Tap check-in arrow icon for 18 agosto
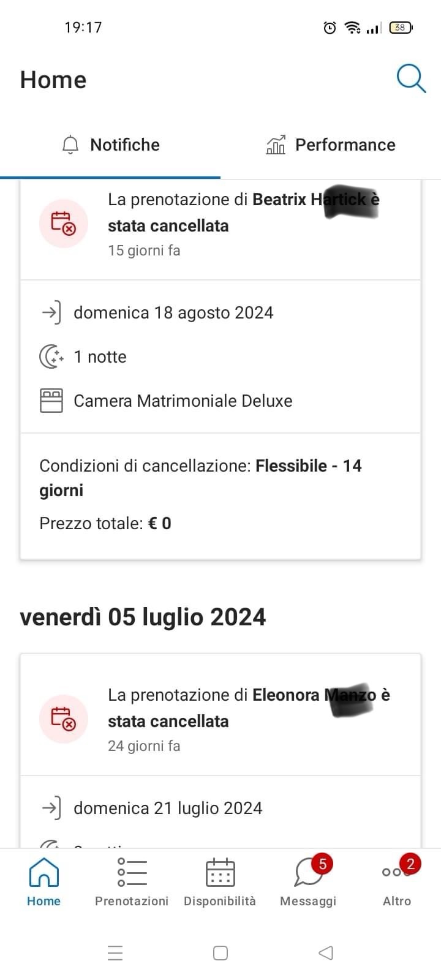Viewport: 441px width, 980px height. pos(51,312)
